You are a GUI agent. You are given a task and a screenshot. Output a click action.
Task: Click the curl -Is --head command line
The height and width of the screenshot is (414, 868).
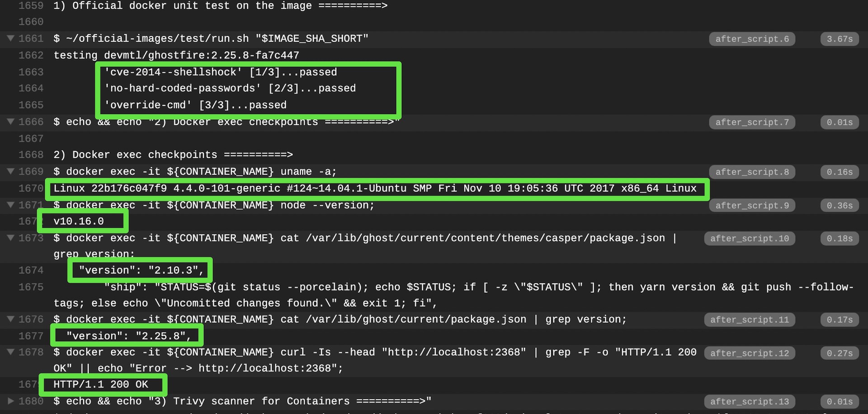[375, 360]
